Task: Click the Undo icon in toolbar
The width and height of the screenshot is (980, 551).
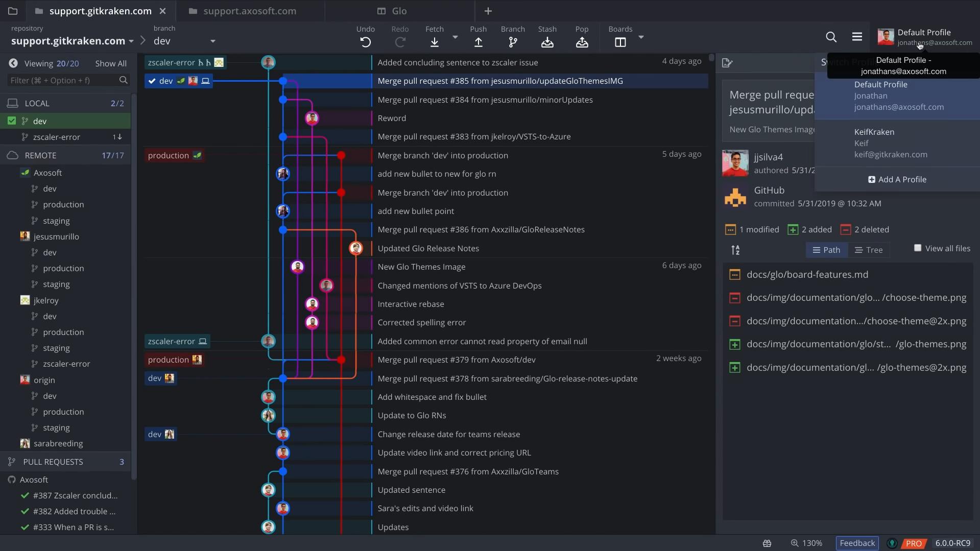Action: tap(366, 42)
